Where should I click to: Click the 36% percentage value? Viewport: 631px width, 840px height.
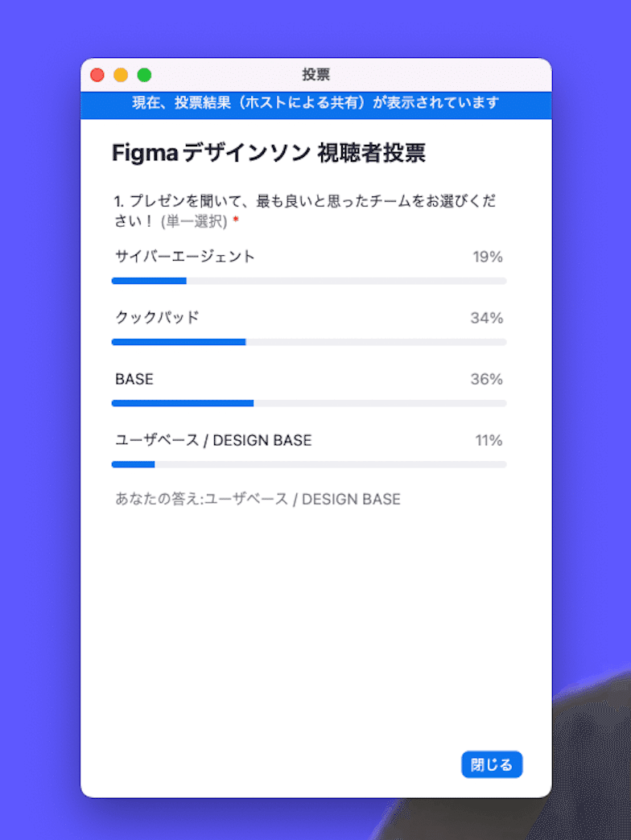coord(486,379)
